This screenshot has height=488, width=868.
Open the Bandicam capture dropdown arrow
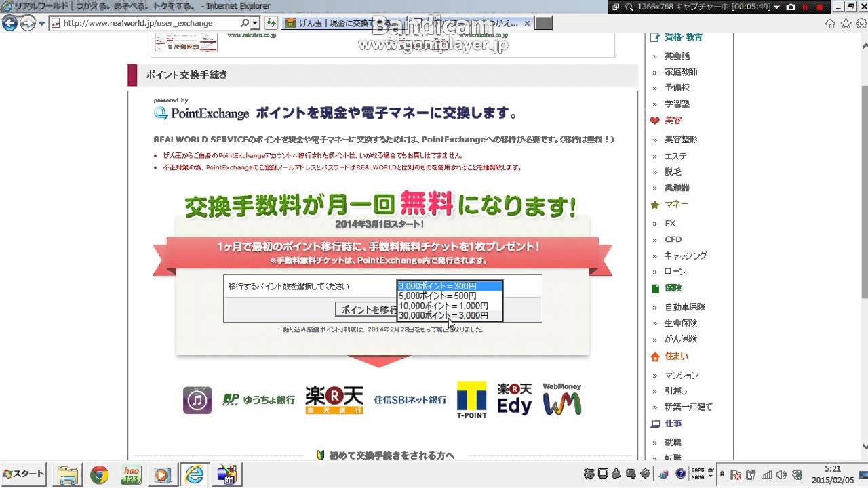pyautogui.click(x=777, y=7)
